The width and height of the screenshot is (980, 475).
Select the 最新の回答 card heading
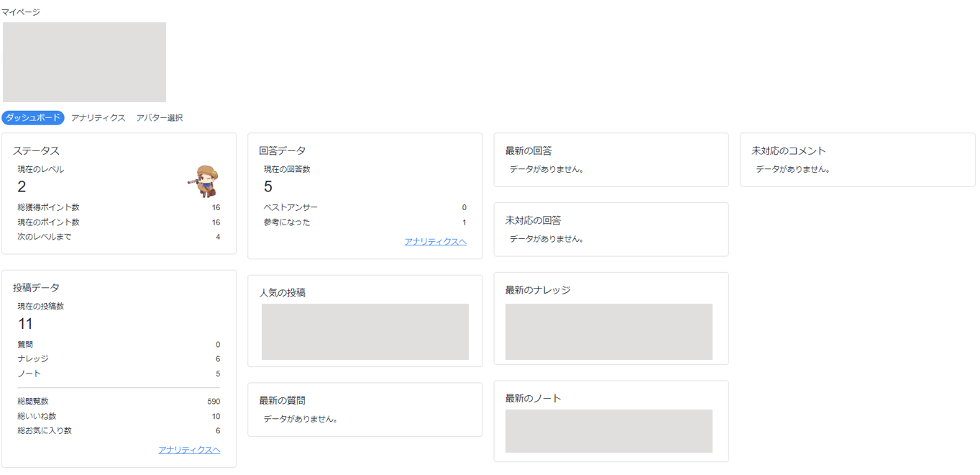pyautogui.click(x=528, y=151)
